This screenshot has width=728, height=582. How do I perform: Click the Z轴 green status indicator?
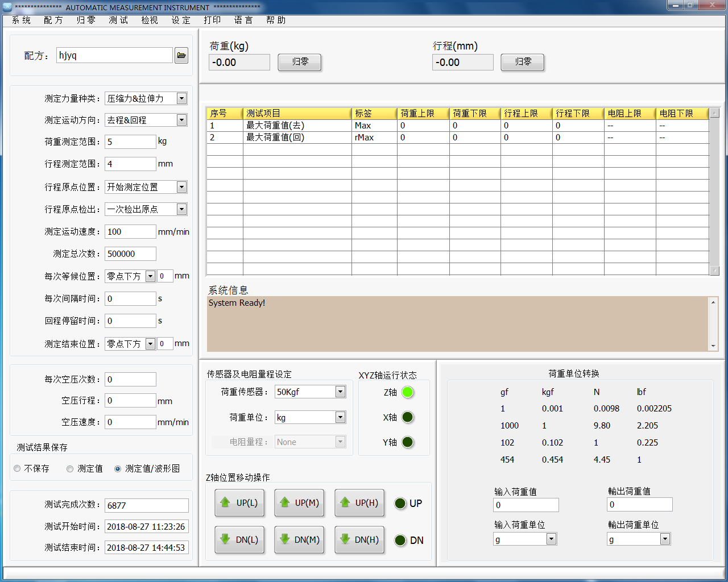[x=407, y=392]
